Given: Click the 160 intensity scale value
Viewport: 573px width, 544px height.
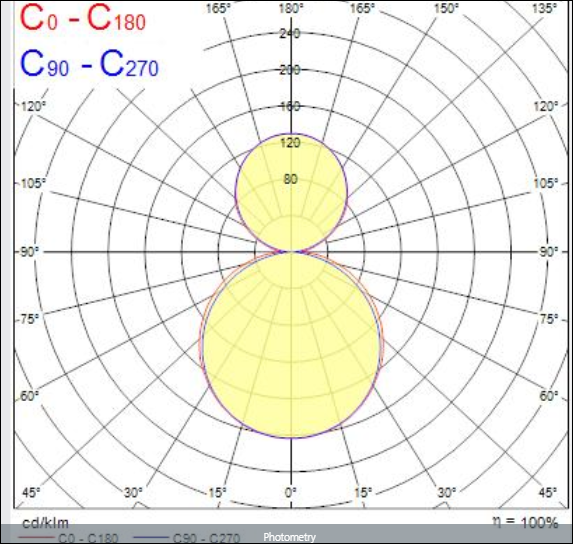Looking at the screenshot, I should coord(290,106).
